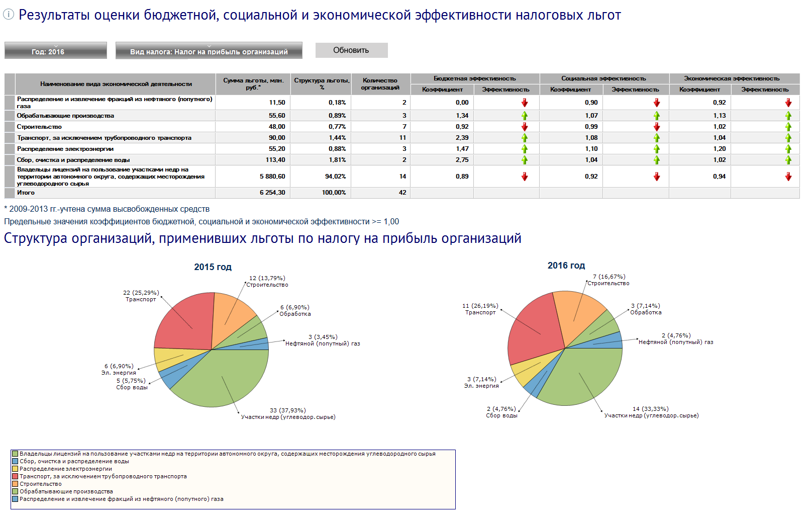Viewport: 812px width, 520px height.
Task: Click legend swatch for Сбор, очистка и распределение воды
Action: point(15,461)
